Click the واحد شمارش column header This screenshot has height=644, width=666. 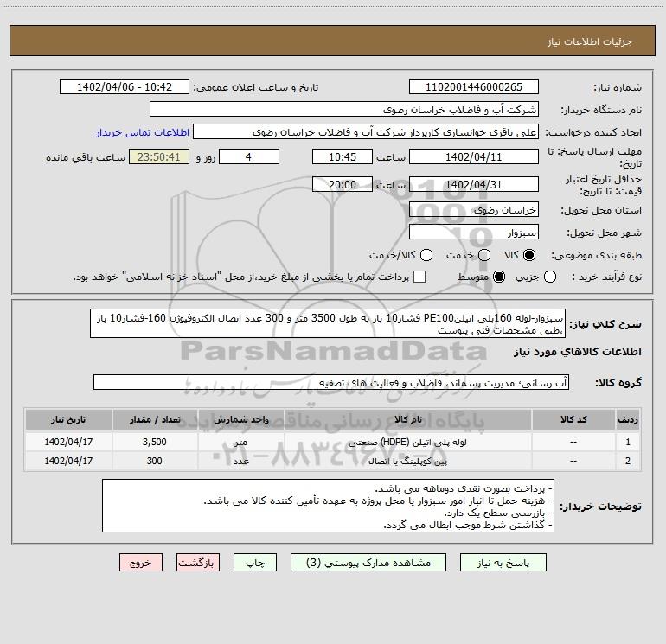click(240, 419)
